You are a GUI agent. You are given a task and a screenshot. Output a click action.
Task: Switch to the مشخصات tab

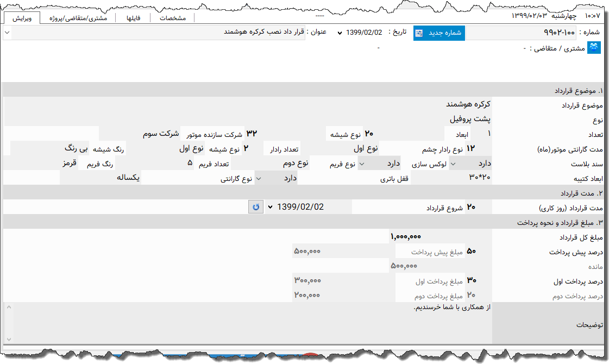(172, 17)
